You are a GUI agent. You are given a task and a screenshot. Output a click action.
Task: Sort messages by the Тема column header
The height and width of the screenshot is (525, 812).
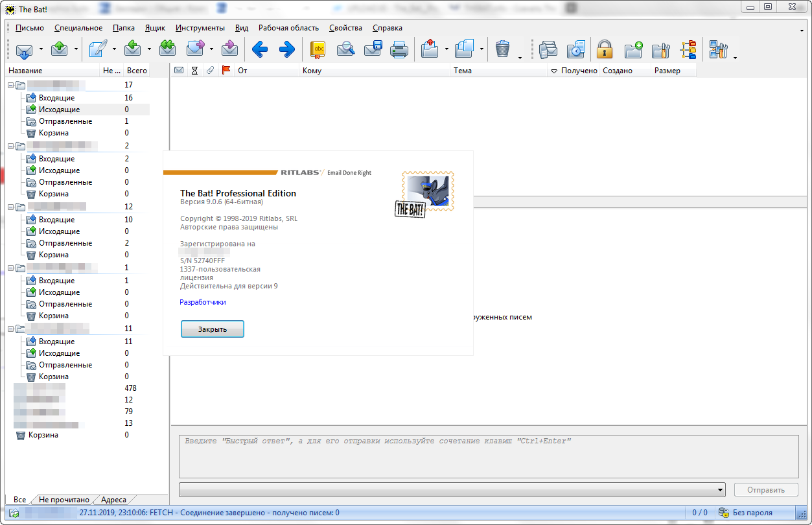[499, 71]
